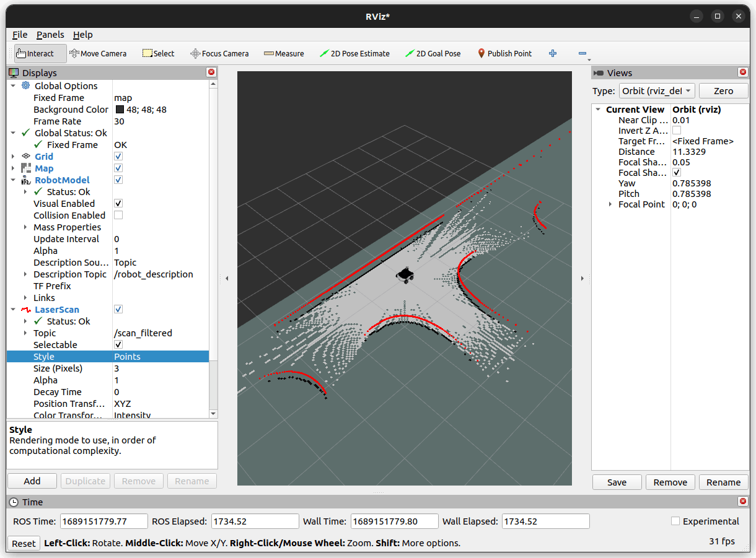Screen dimensions: 756x558
Task: Click the Zero view button
Action: pos(723,91)
